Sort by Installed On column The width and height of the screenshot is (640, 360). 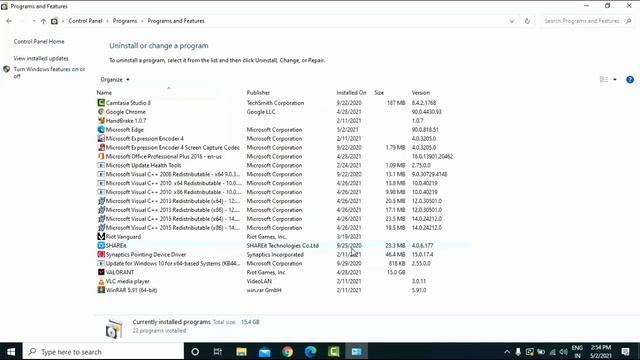[351, 93]
